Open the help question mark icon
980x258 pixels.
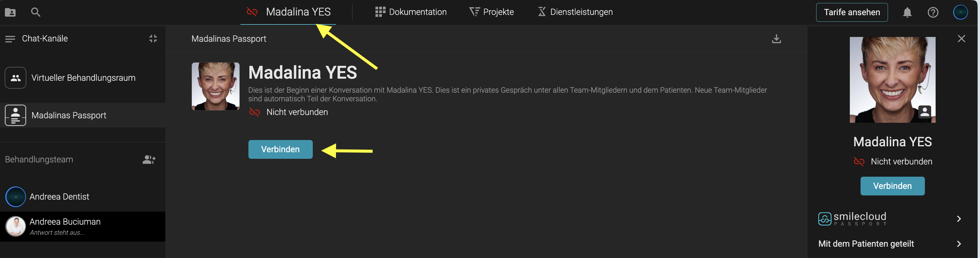932,13
